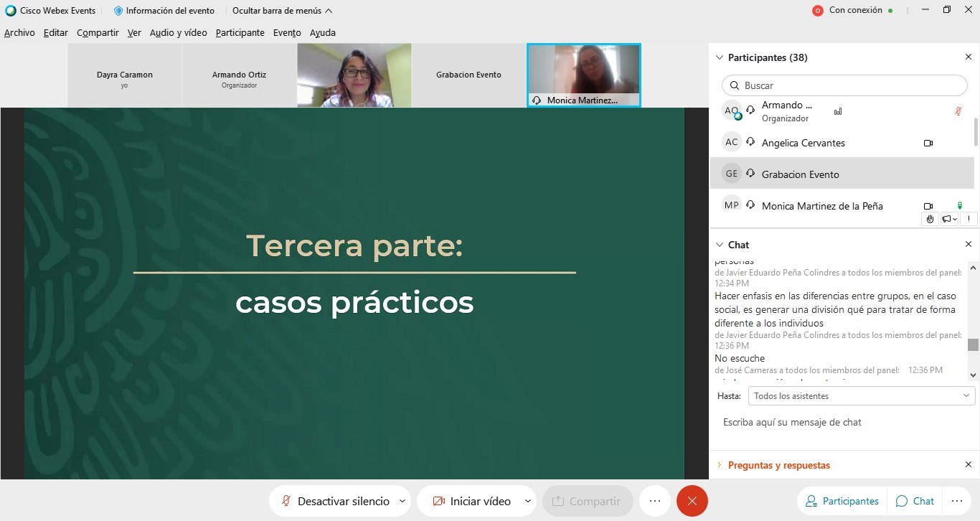Click chat scroll up arrow
980x521 pixels.
click(x=973, y=268)
